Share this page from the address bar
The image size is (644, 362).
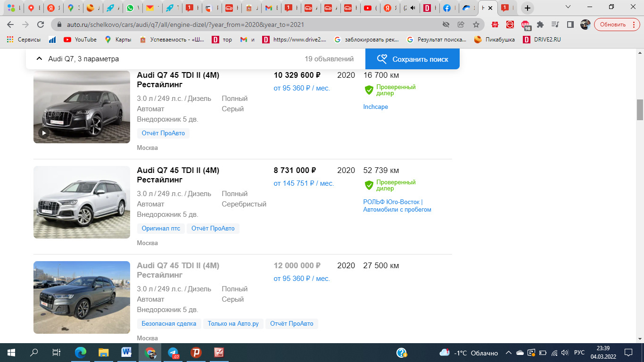[x=461, y=25]
